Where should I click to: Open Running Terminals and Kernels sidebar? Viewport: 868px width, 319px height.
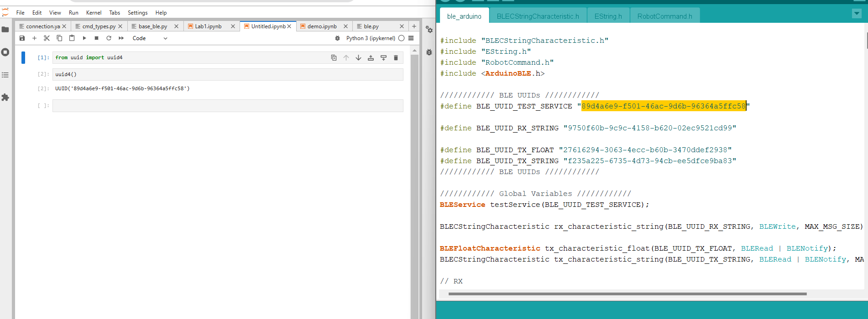[x=5, y=52]
